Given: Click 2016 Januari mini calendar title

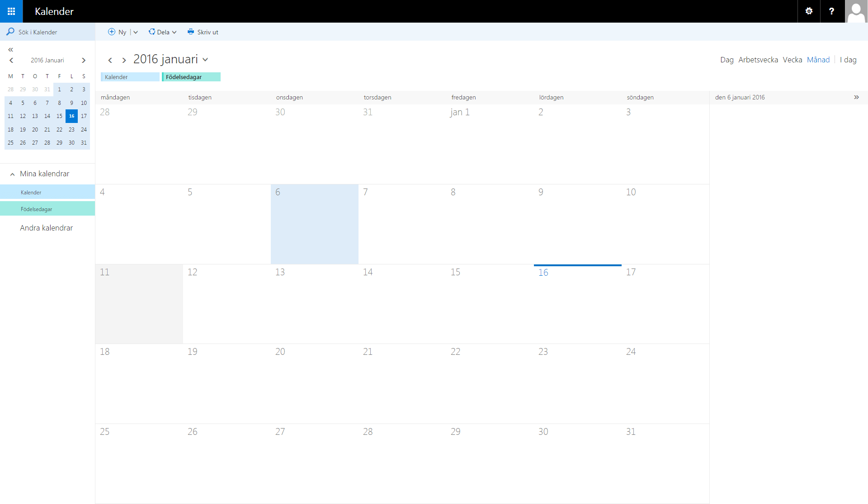Looking at the screenshot, I should (47, 60).
